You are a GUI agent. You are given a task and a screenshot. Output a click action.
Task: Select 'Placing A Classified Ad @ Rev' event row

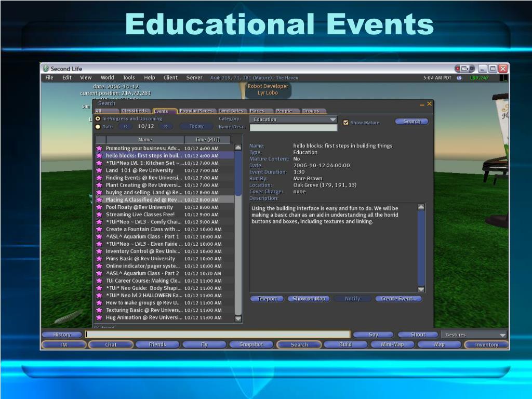click(165, 200)
